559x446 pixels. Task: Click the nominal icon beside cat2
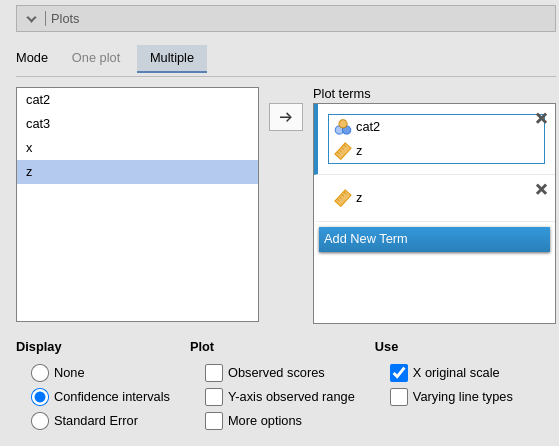click(343, 127)
